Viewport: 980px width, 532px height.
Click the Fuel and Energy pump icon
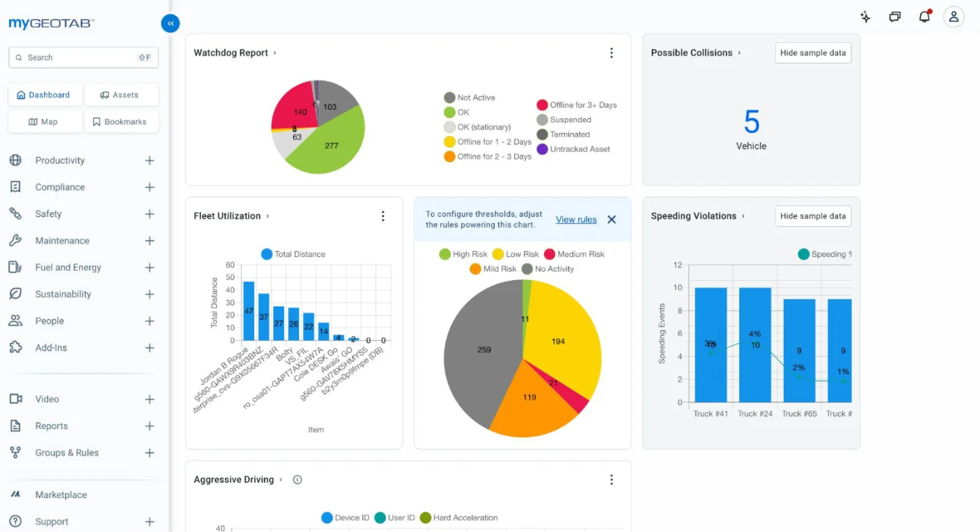15,267
